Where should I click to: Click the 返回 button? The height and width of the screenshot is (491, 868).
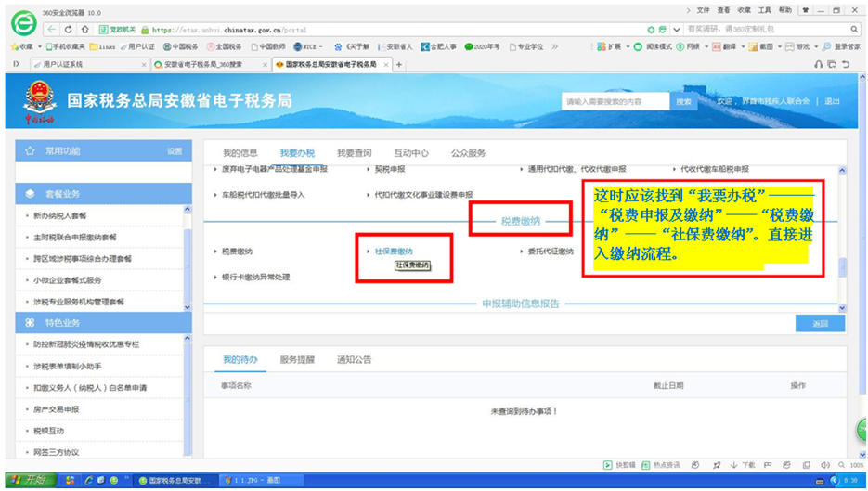click(821, 324)
